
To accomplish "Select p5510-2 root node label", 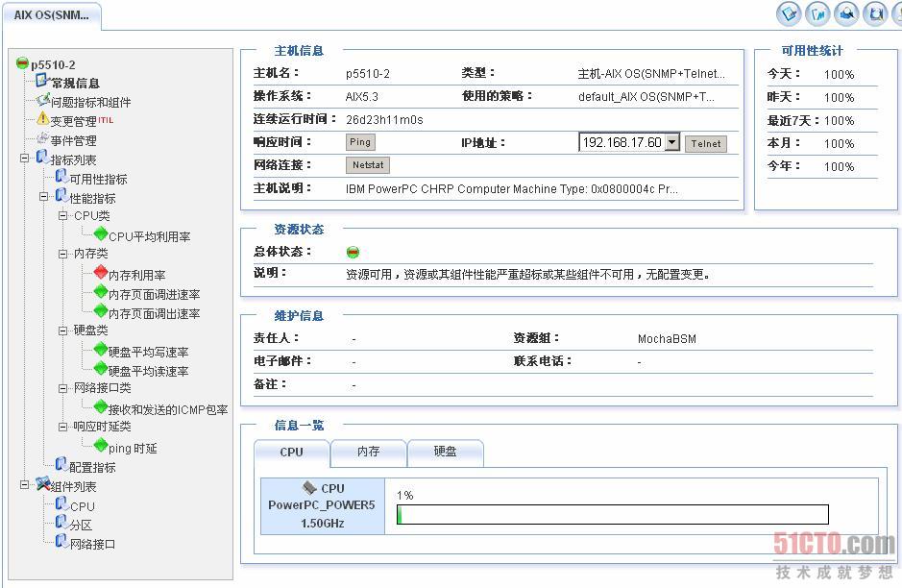I will pyautogui.click(x=53, y=65).
